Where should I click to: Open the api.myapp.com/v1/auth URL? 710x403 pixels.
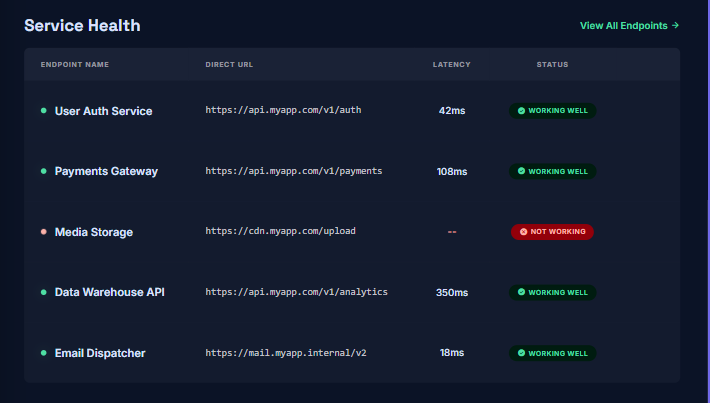pyautogui.click(x=283, y=110)
